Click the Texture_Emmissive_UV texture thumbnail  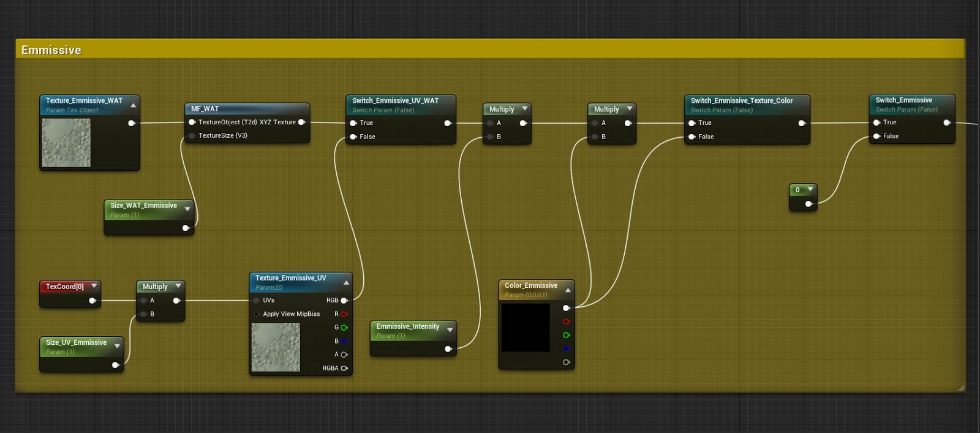(276, 347)
